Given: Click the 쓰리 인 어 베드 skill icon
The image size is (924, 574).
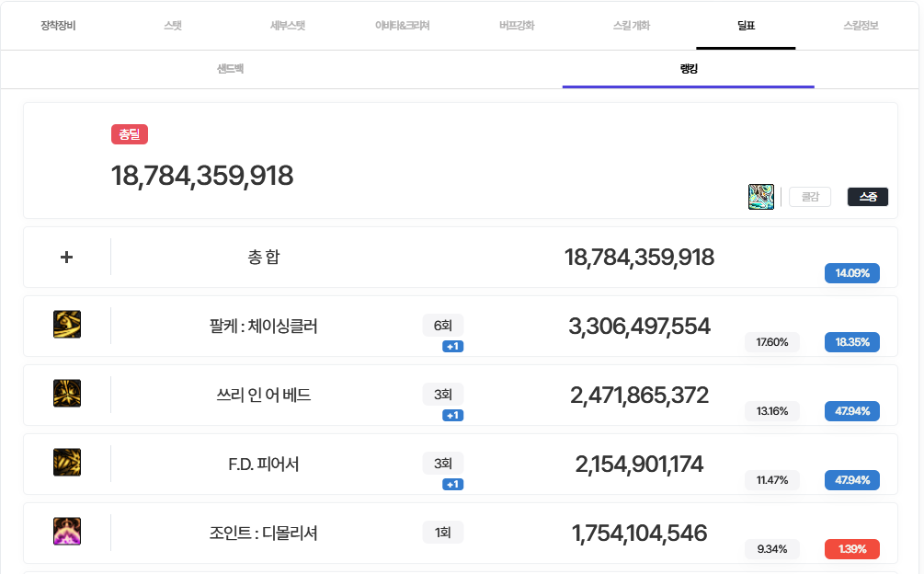Looking at the screenshot, I should pyautogui.click(x=67, y=394).
